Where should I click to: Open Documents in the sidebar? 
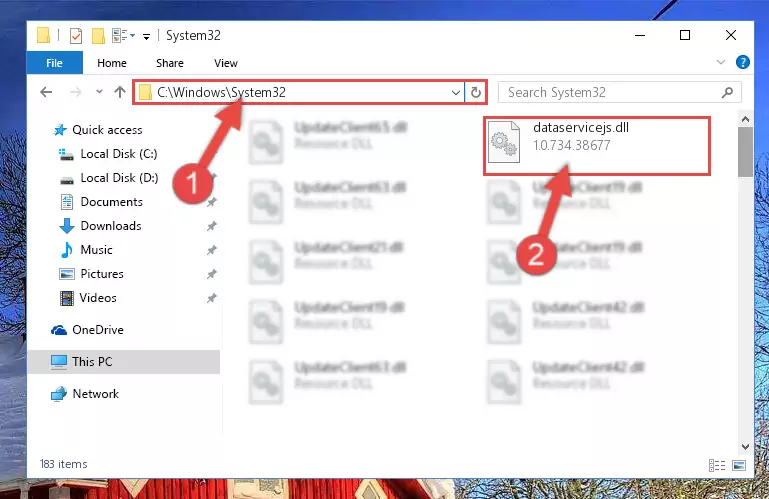point(101,202)
